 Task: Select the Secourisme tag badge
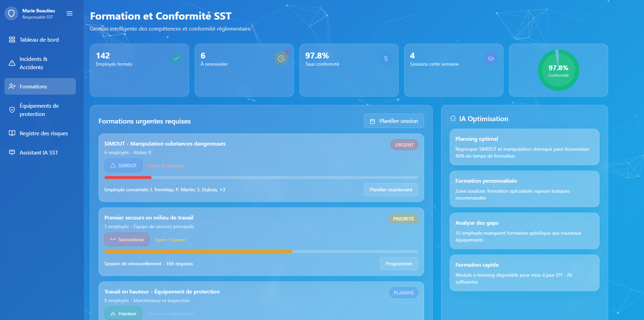click(x=127, y=240)
